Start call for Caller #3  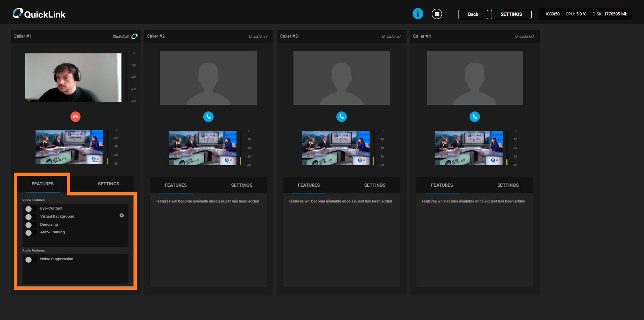(x=341, y=117)
